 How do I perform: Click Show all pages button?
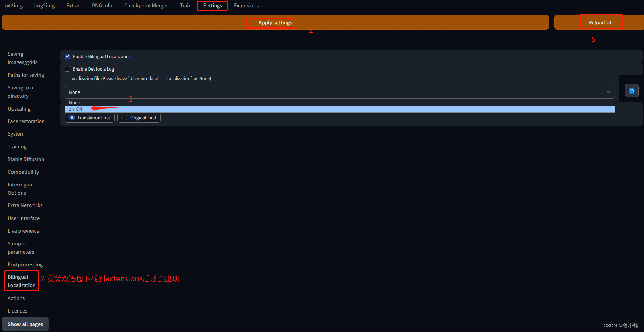pyautogui.click(x=25, y=324)
